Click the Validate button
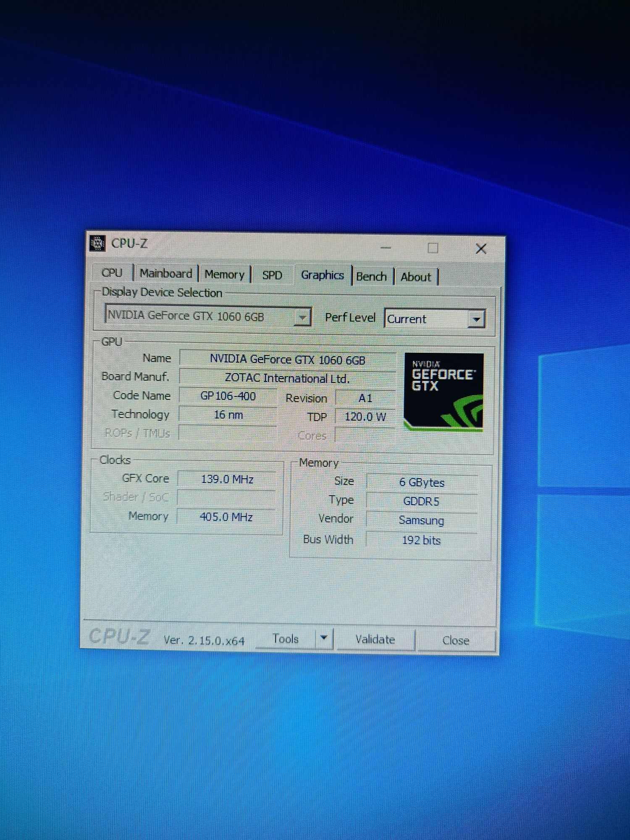630x840 pixels. (x=375, y=639)
